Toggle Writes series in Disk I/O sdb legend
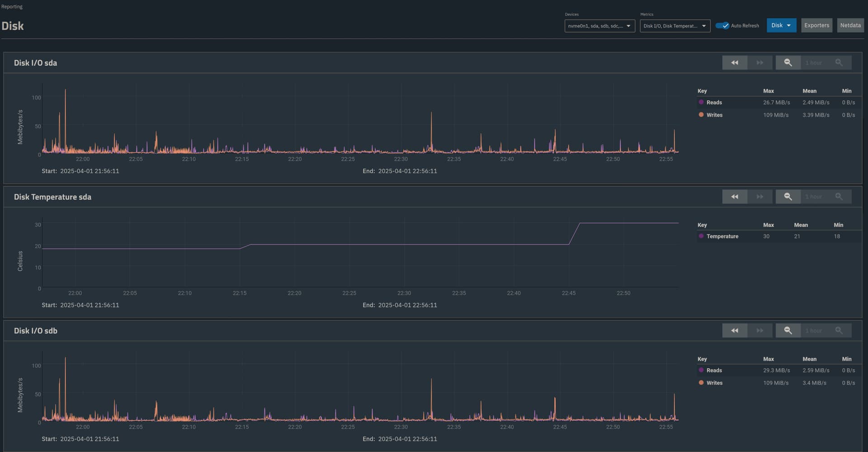The image size is (868, 452). [x=714, y=383]
